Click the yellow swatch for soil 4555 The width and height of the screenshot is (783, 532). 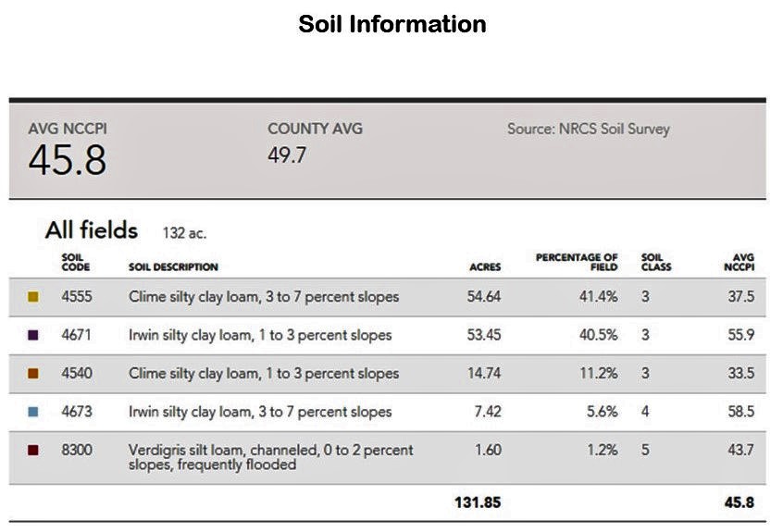[33, 297]
